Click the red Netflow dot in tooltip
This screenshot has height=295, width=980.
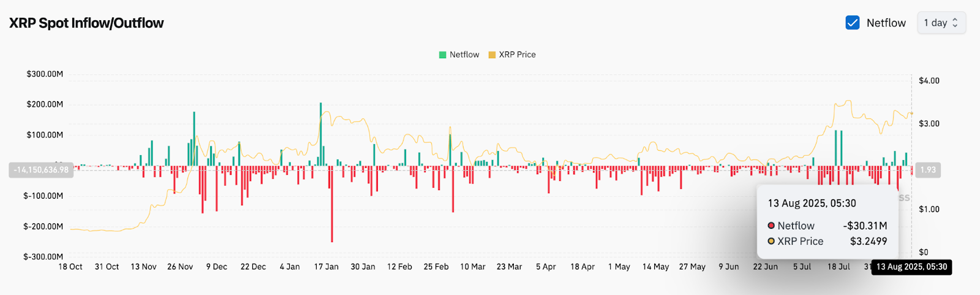coord(771,226)
